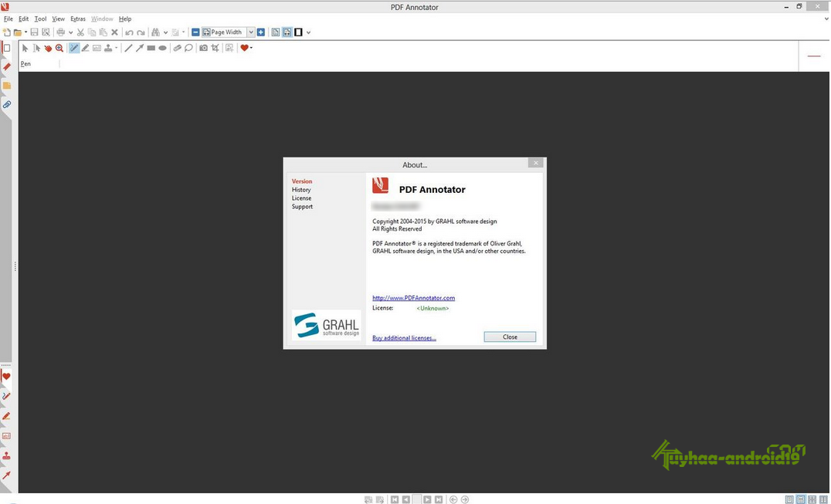This screenshot has width=831, height=504.
Task: Select the Arrow drawing tool
Action: pos(139,48)
